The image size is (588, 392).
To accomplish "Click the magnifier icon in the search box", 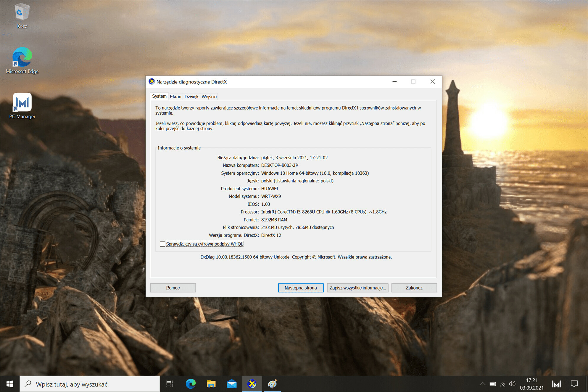I will [x=28, y=384].
